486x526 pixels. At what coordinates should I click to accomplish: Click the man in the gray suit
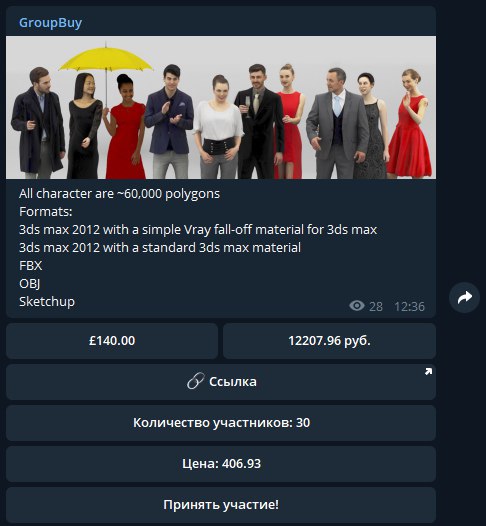(x=337, y=124)
